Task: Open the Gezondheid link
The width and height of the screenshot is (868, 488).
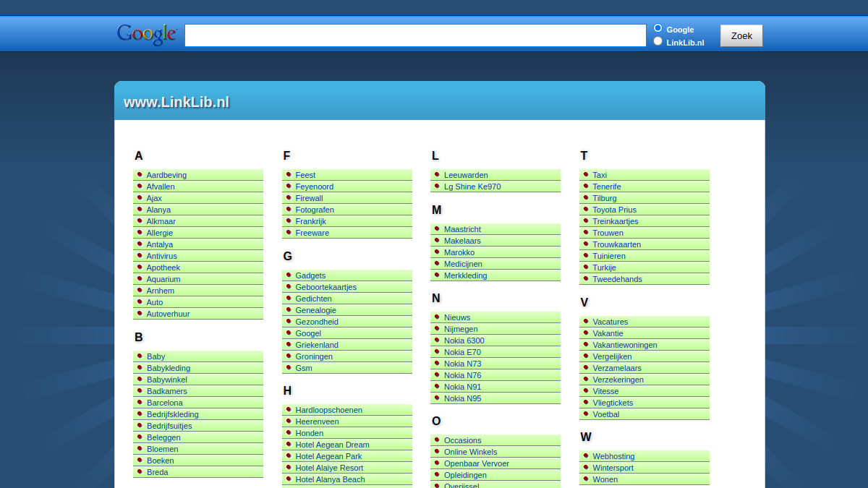Action: pyautogui.click(x=317, y=322)
